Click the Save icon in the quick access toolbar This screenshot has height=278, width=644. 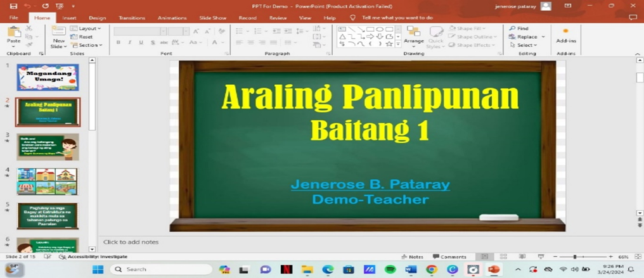(13, 6)
